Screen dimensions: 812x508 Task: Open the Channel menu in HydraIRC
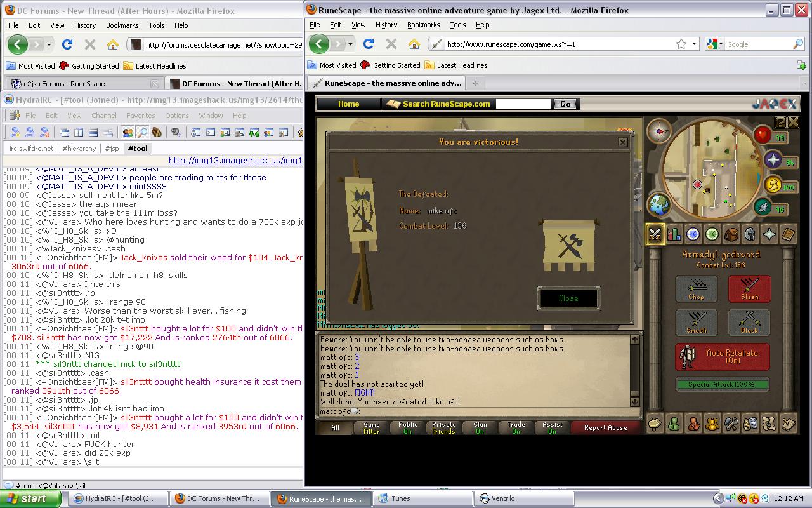coord(103,116)
